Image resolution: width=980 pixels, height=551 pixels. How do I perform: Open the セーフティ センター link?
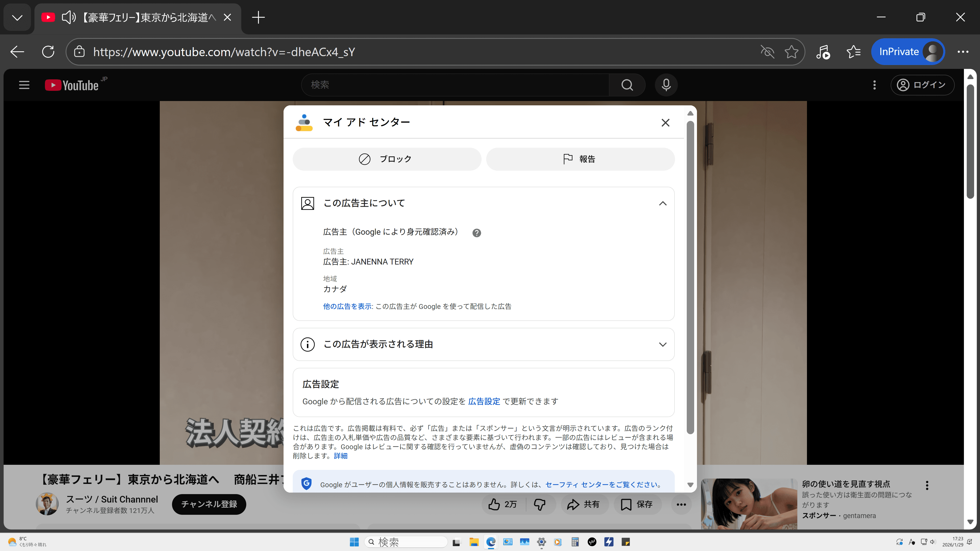(x=603, y=484)
